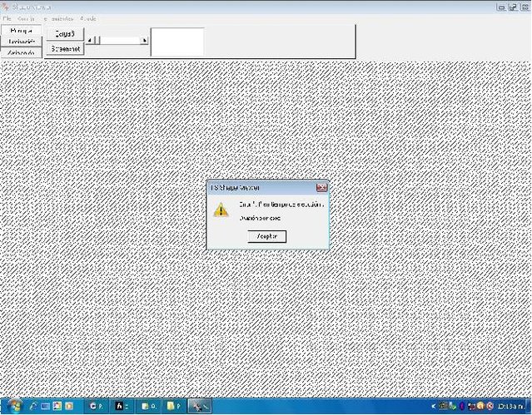532x415 pixels.
Task: Click the blank white box beside the scrollbar
Action: point(177,42)
